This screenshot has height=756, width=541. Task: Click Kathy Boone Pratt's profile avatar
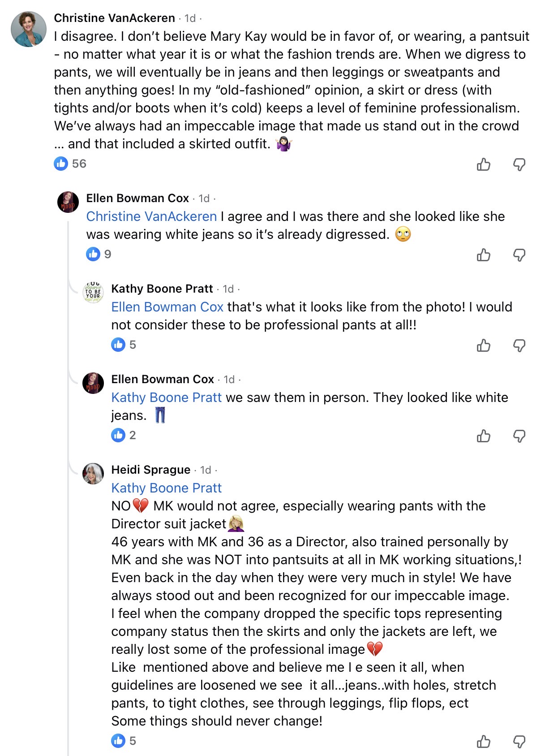pos(94,293)
